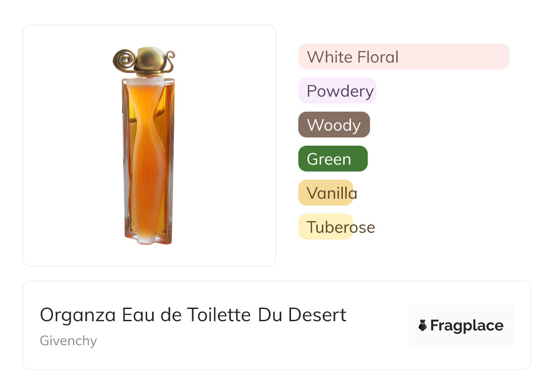The height and width of the screenshot is (392, 553).
Task: Click the dark Green accord tag
Action: [x=332, y=159]
